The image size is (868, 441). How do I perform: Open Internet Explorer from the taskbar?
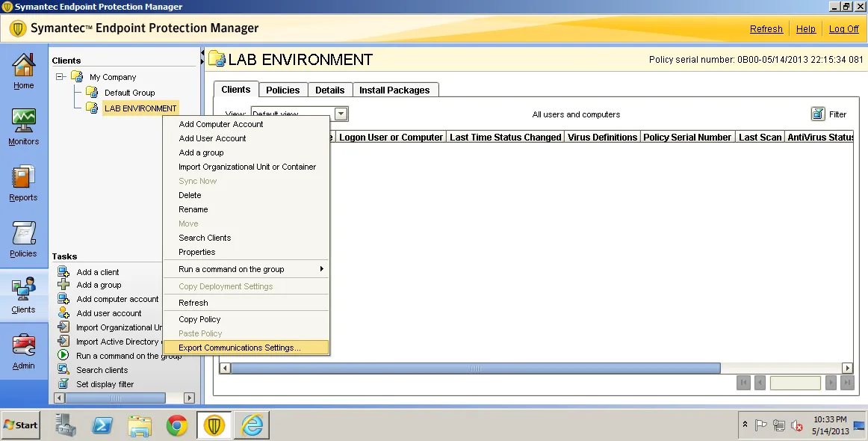click(x=252, y=425)
